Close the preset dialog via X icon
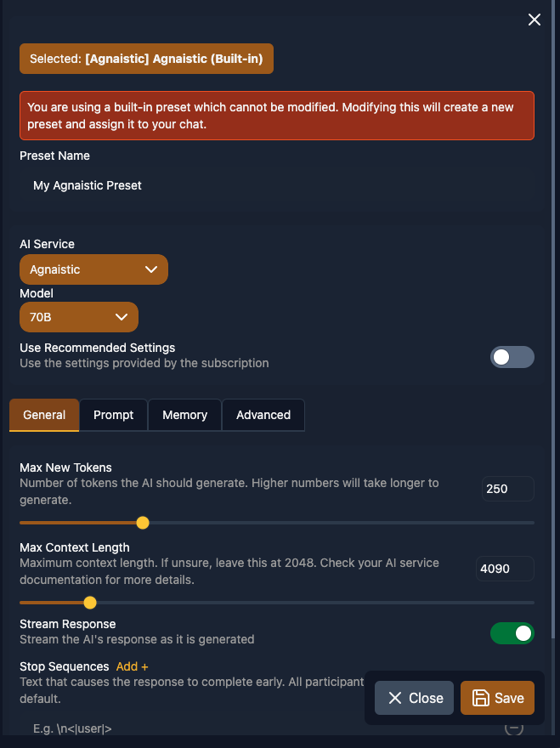This screenshot has width=560, height=748. (534, 20)
